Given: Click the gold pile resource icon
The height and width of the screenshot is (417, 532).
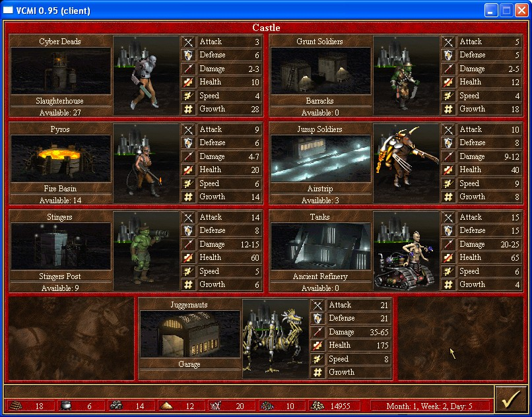Looking at the screenshot, I should pyautogui.click(x=317, y=406).
